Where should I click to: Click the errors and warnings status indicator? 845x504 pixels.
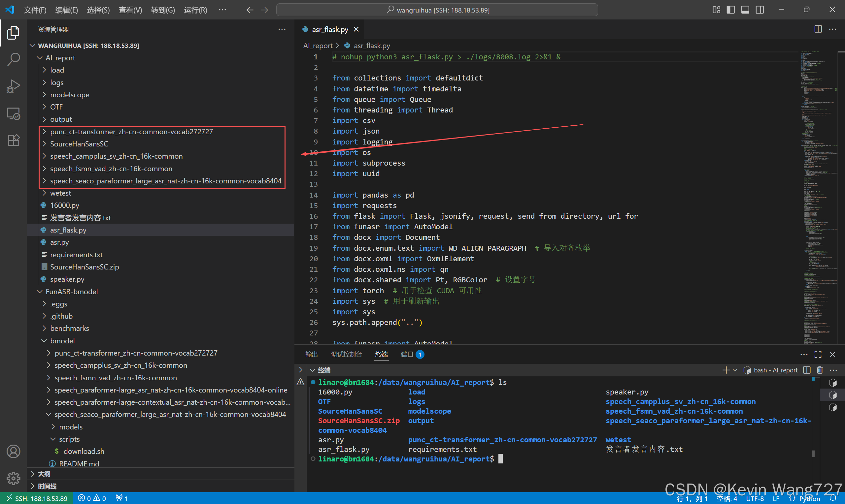click(92, 498)
